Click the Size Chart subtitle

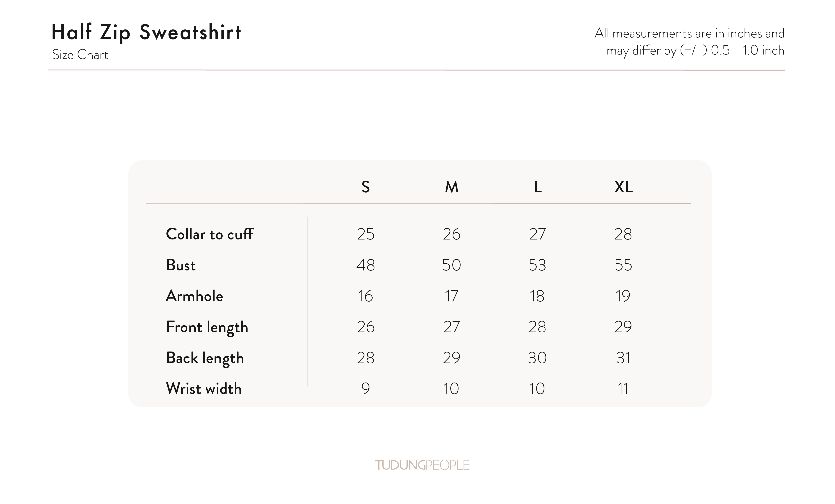[x=80, y=55]
